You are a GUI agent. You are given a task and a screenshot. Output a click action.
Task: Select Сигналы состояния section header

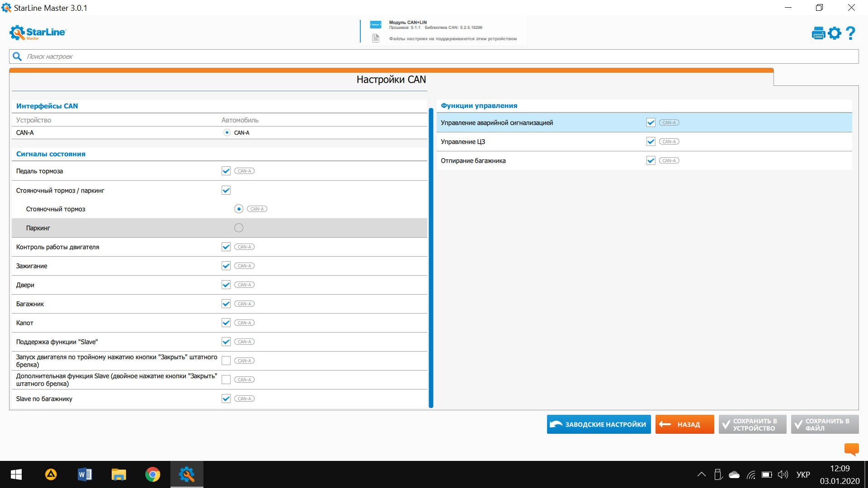(x=51, y=154)
